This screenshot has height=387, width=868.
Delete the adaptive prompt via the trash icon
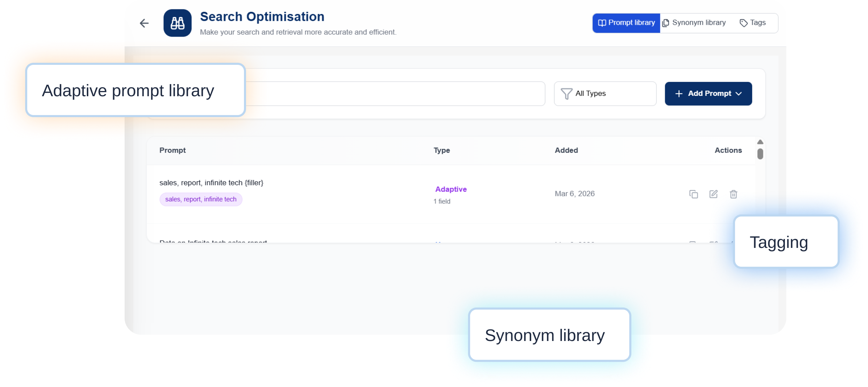click(734, 194)
